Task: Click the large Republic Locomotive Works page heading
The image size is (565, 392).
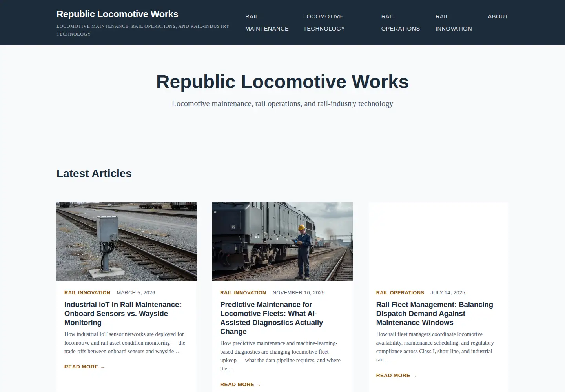Action: click(282, 82)
